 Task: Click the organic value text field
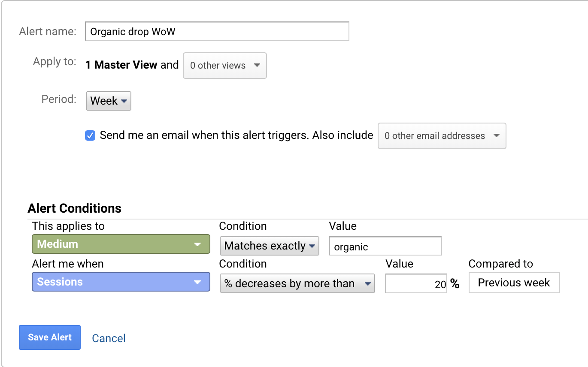pos(385,246)
